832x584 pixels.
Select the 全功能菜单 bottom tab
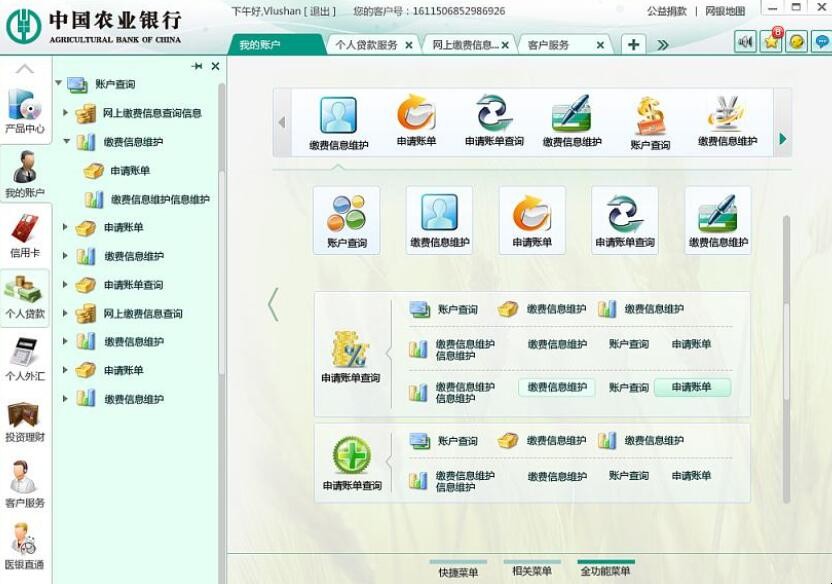tap(606, 571)
